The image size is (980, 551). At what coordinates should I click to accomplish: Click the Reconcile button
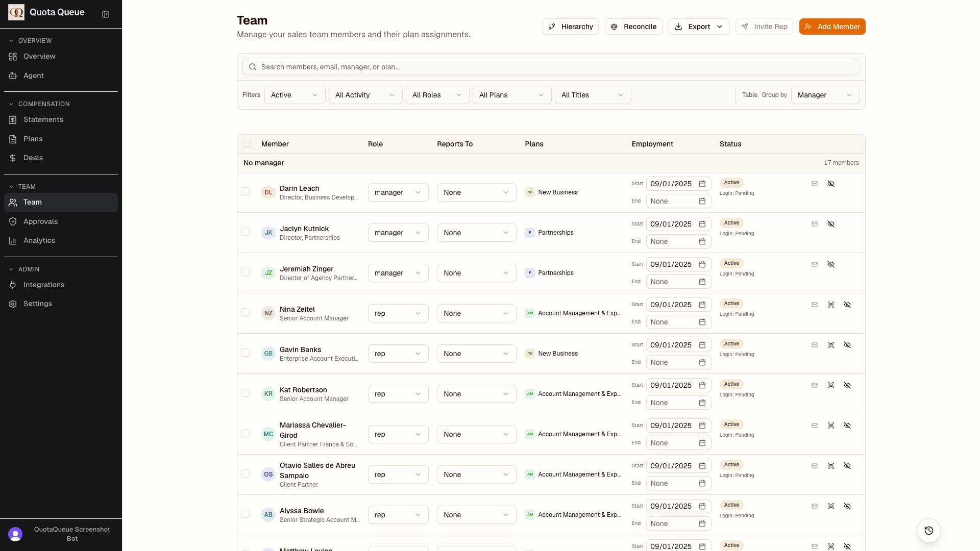point(633,27)
